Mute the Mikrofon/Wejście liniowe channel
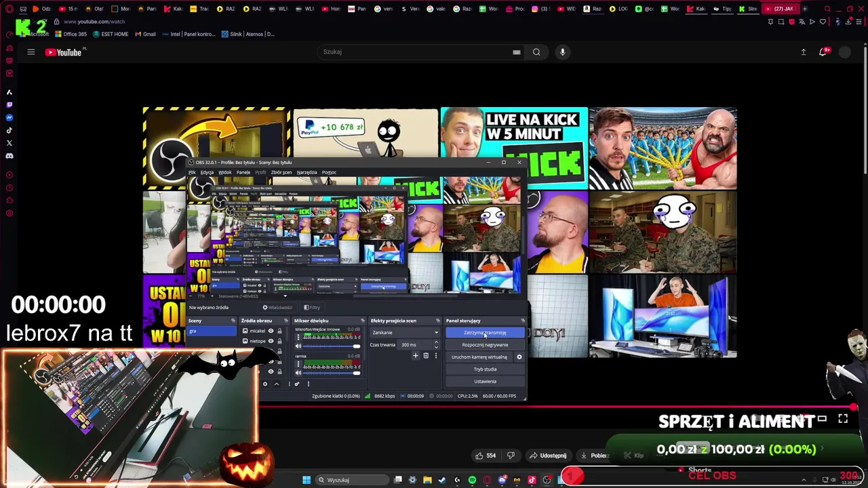This screenshot has height=488, width=868. tap(298, 346)
